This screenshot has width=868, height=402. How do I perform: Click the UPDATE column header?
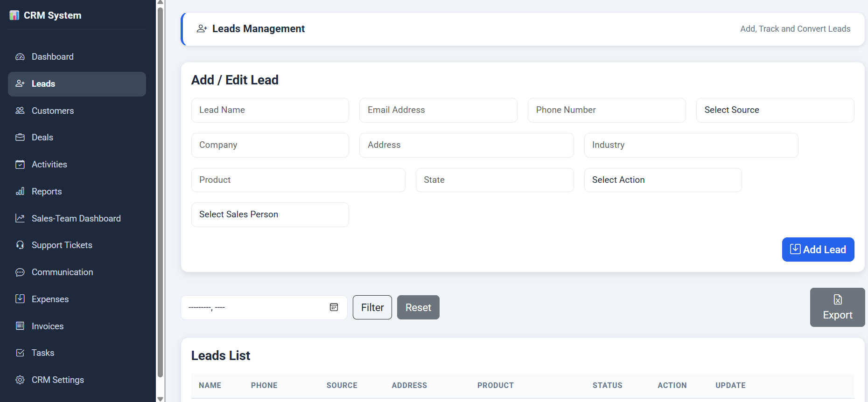(731, 385)
